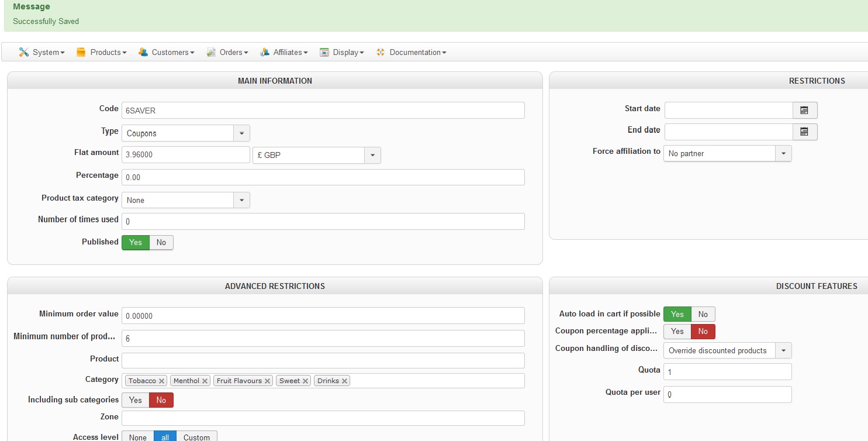Click the Documentation lifebuoy icon
868x441 pixels.
[381, 52]
